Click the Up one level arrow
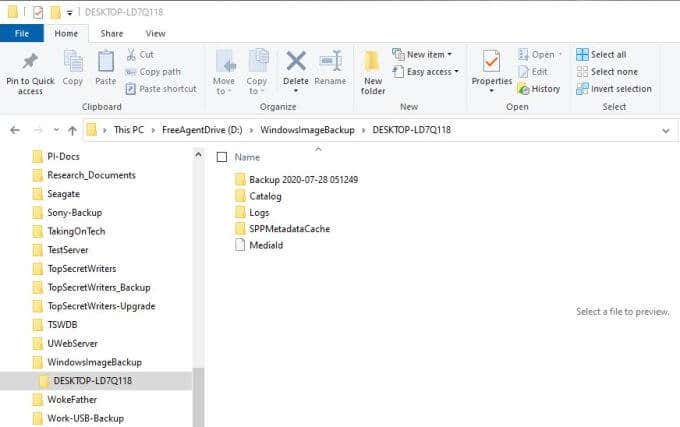Screen dimensions: 680x427 pyautogui.click(x=72, y=130)
